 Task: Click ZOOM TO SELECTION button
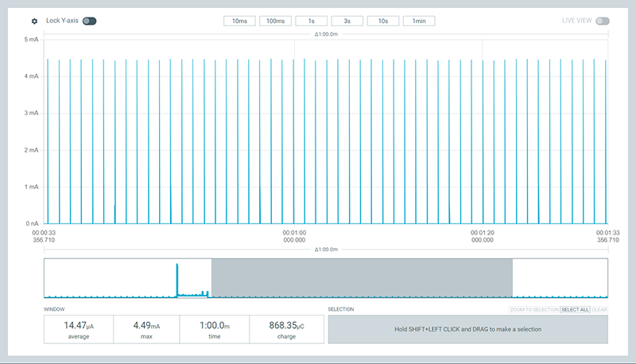(534, 310)
